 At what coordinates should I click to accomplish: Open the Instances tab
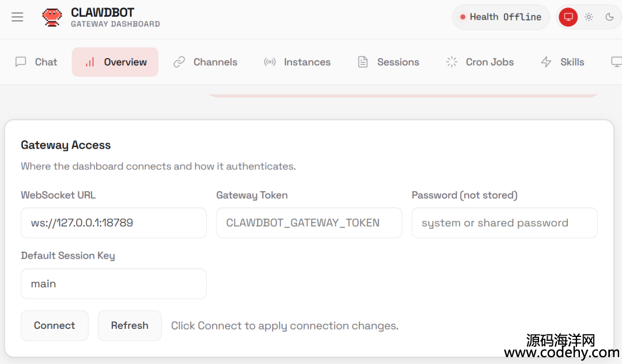point(297,62)
